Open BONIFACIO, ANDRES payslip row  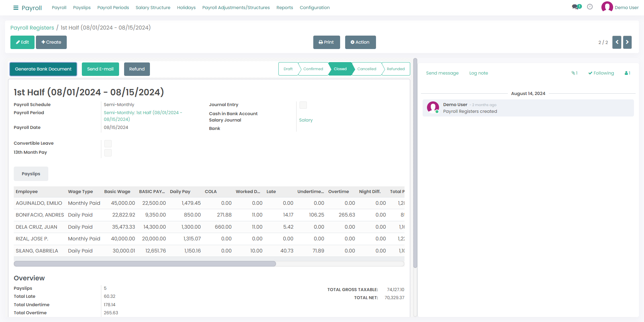click(209, 215)
